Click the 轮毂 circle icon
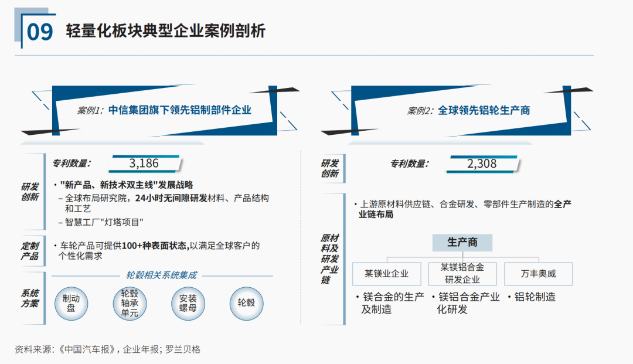This screenshot has width=633, height=364. (x=246, y=303)
